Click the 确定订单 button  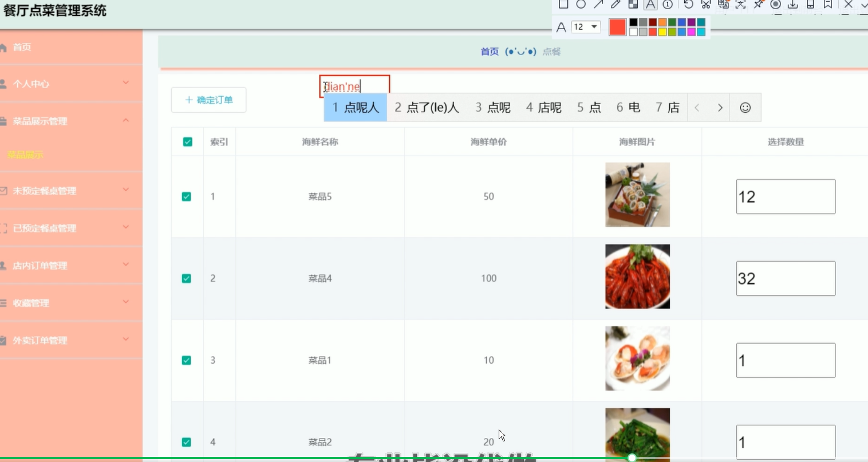(x=208, y=100)
